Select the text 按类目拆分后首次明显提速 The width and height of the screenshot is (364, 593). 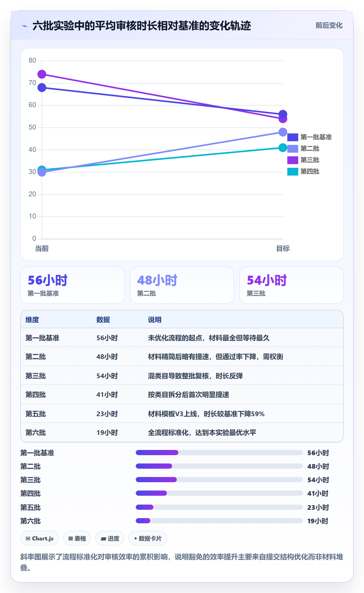[188, 395]
